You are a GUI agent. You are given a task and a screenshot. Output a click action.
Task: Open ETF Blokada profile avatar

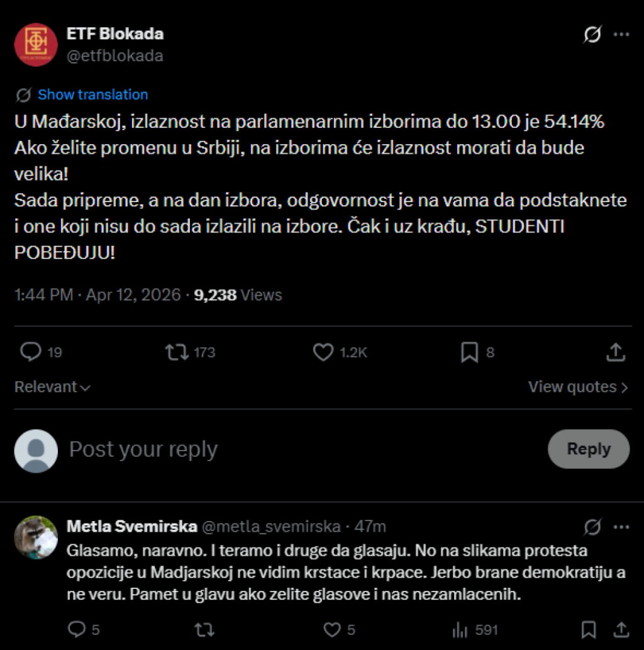click(x=36, y=45)
